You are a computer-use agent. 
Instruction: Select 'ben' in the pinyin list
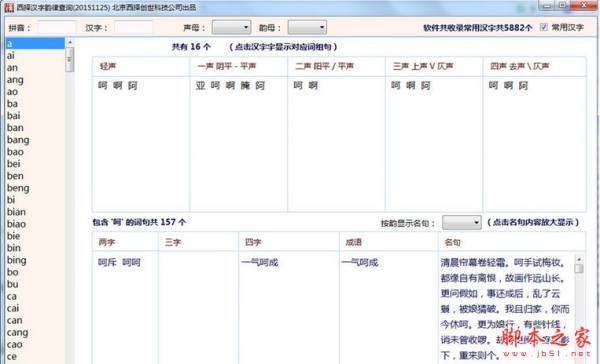point(35,176)
